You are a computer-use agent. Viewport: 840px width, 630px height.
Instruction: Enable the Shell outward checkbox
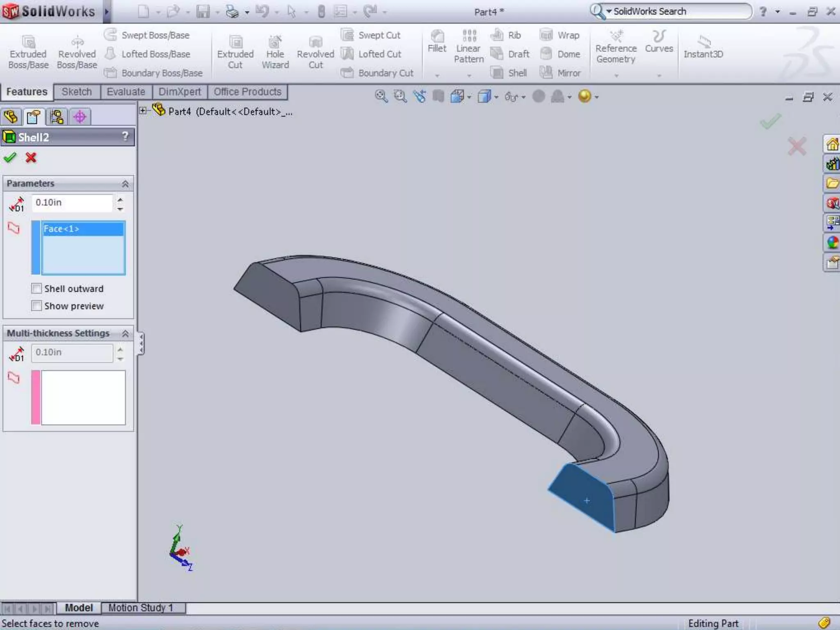[37, 288]
